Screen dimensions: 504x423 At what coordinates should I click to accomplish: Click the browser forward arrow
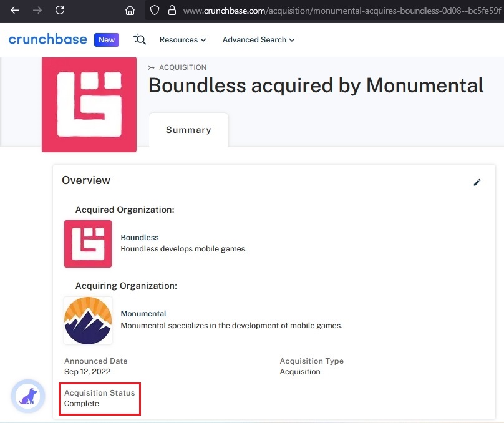click(37, 11)
